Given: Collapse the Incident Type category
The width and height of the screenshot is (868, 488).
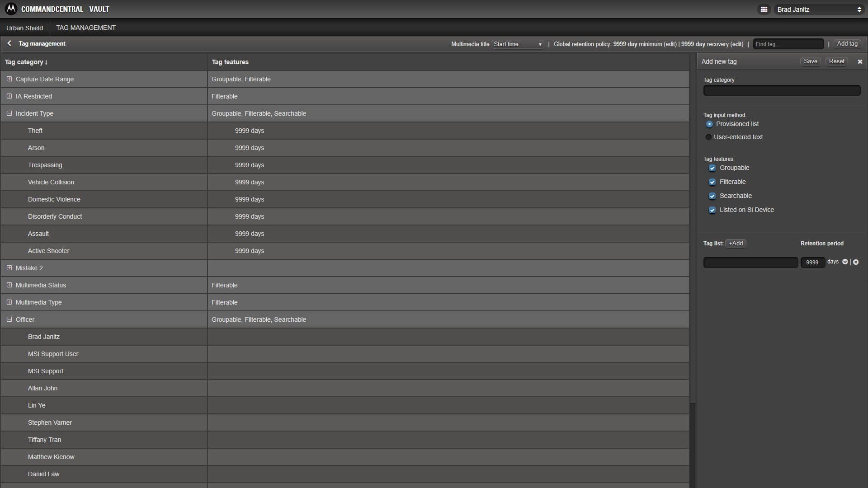Looking at the screenshot, I should point(9,113).
